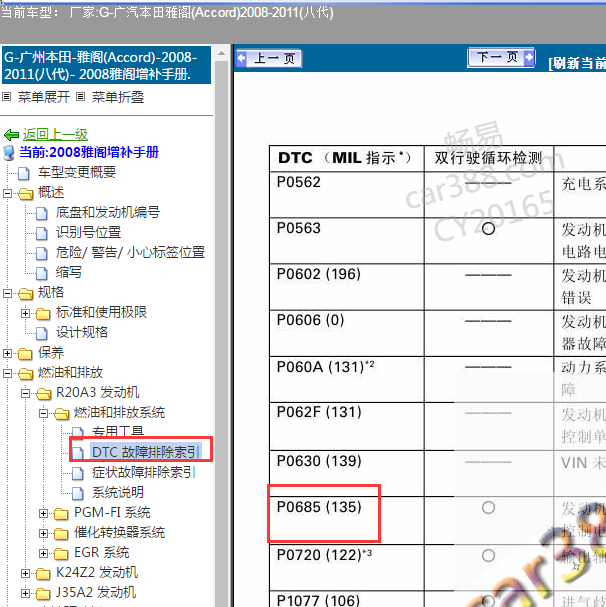The height and width of the screenshot is (607, 606).
Task: Click page icon beside 设计规格
Action: coord(41,333)
